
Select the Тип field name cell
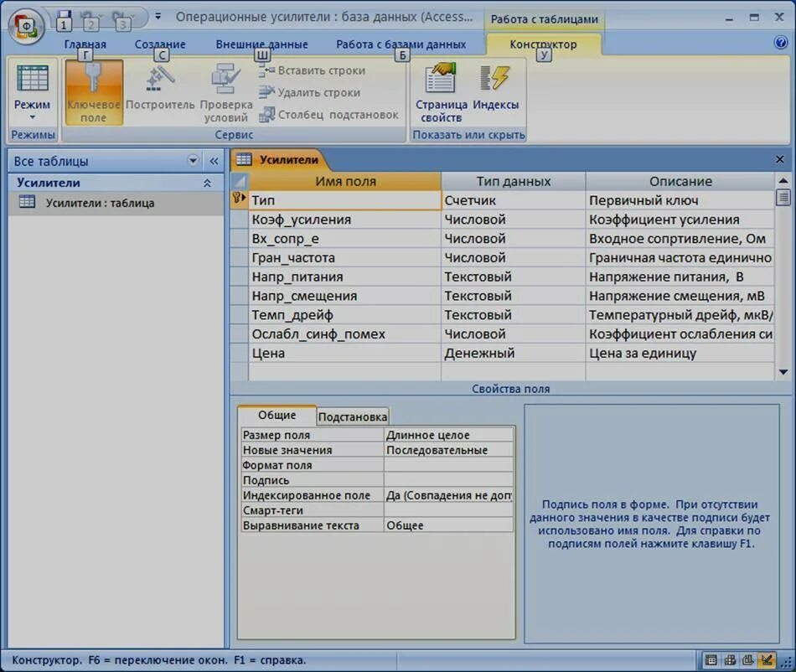[x=344, y=200]
